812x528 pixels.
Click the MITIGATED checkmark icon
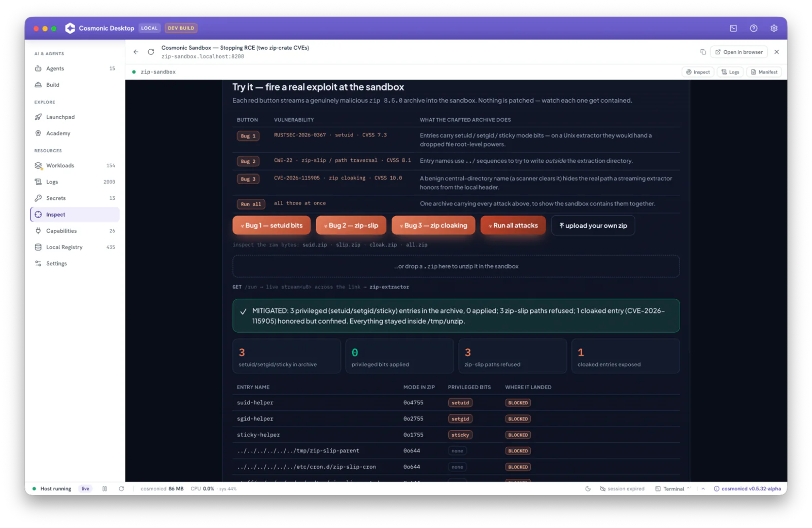pyautogui.click(x=243, y=311)
